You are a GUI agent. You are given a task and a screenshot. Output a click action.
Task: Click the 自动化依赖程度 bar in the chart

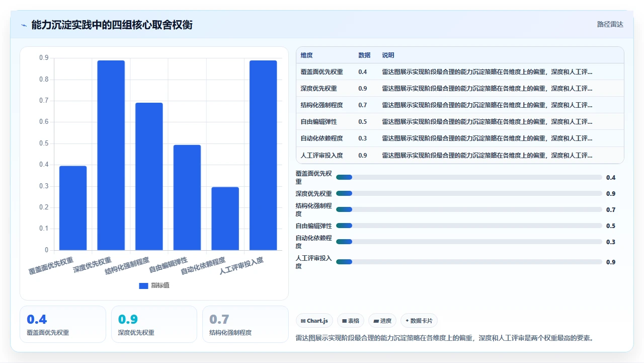[225, 219]
